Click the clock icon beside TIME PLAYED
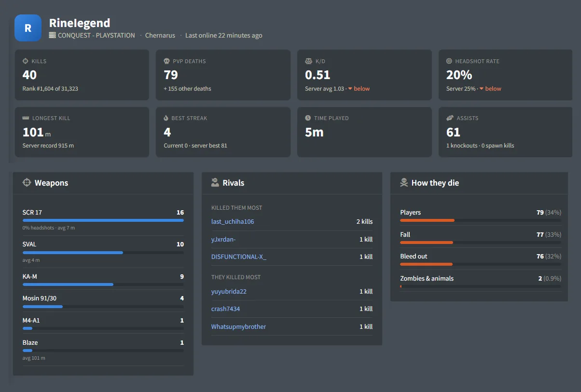 [308, 118]
